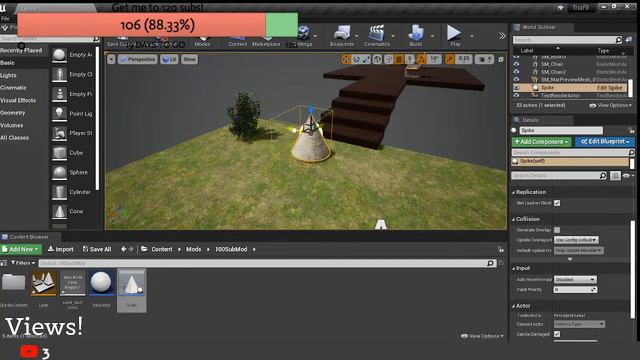Select the Level asset thumbnail
This screenshot has height=360, width=640.
44,283
